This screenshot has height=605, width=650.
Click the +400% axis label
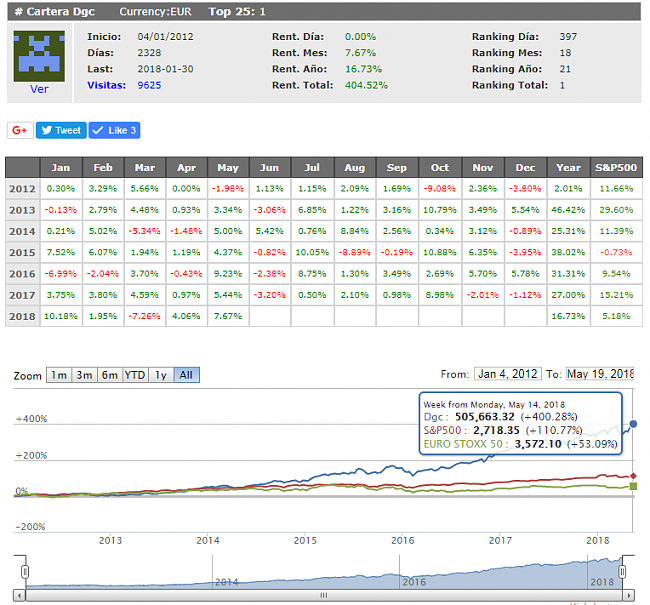(32, 419)
